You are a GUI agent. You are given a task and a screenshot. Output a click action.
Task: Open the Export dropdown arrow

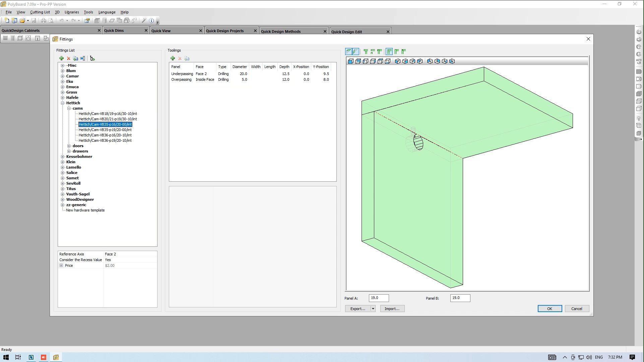tap(373, 309)
